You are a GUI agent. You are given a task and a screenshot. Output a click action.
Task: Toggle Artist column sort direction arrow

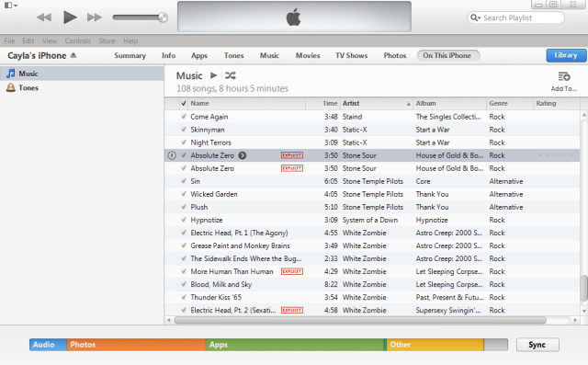tap(408, 104)
